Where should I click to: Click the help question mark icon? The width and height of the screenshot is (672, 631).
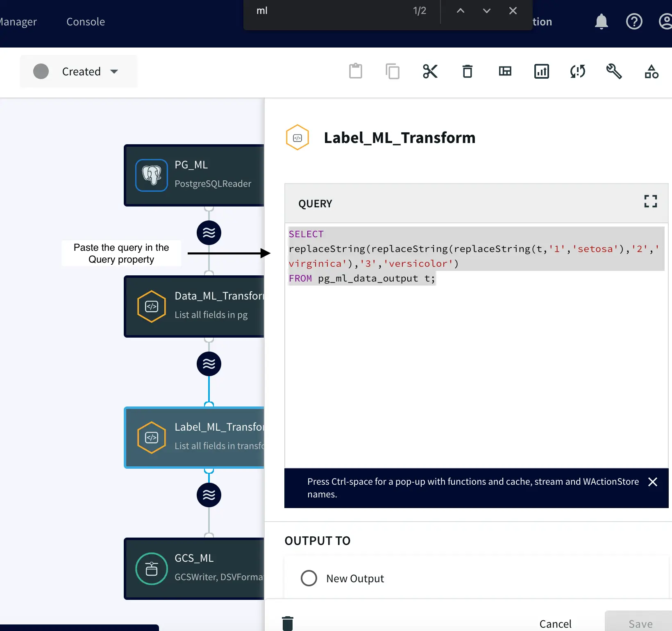[x=634, y=21]
